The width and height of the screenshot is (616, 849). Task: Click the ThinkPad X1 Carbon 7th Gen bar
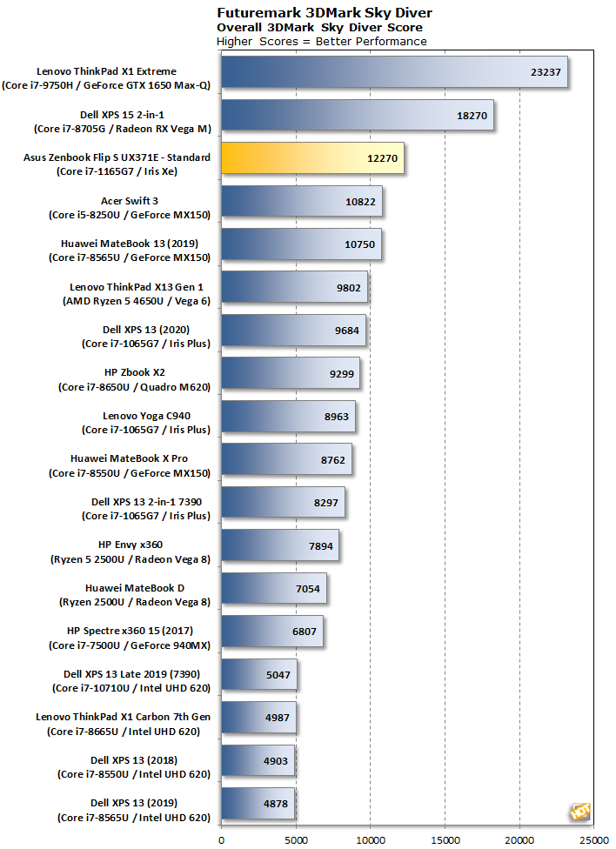[259, 718]
